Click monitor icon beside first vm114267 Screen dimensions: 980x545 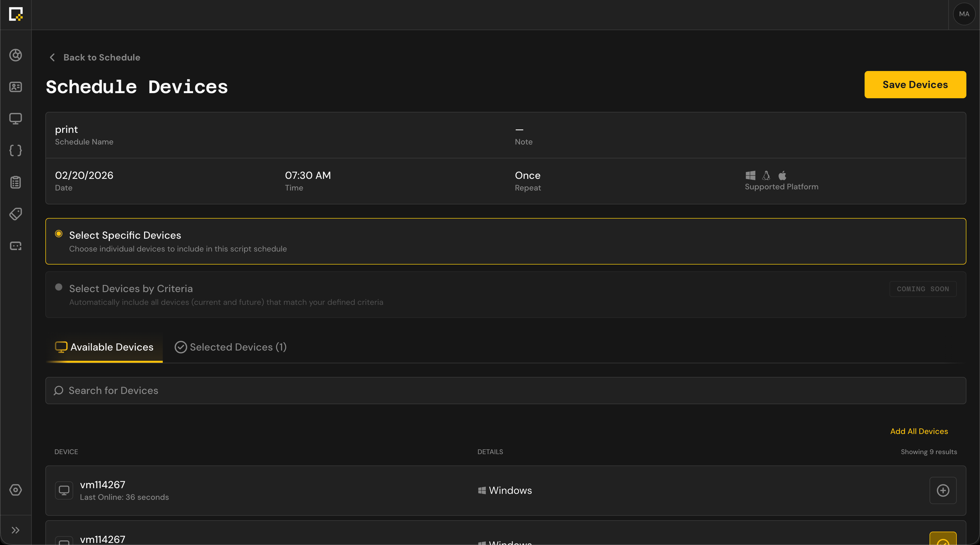[64, 490]
